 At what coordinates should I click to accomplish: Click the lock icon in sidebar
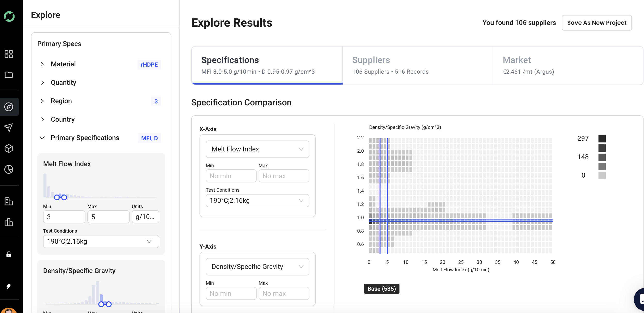[9, 254]
